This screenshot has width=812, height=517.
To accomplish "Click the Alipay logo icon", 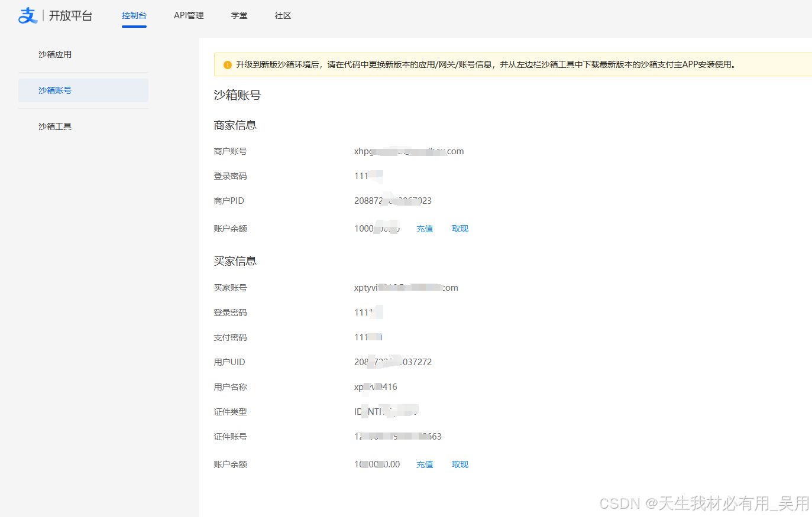I will (28, 15).
